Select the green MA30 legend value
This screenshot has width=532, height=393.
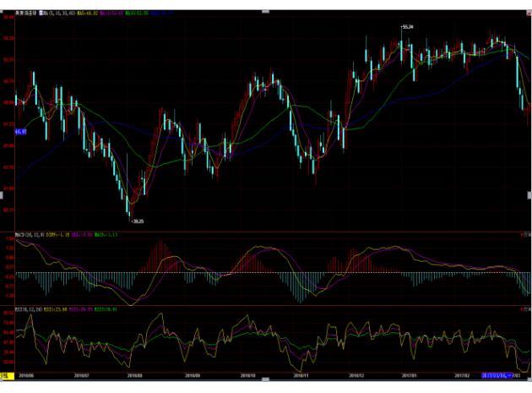137,14
